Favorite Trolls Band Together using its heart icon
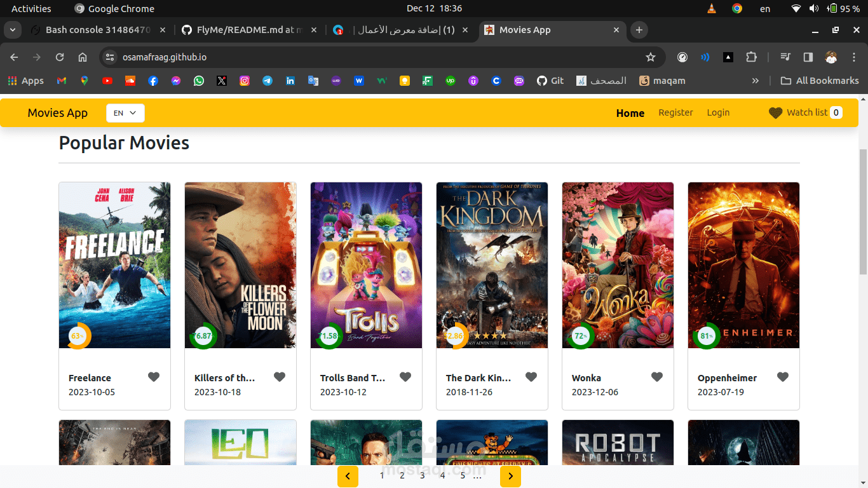This screenshot has width=868, height=488. pos(405,377)
